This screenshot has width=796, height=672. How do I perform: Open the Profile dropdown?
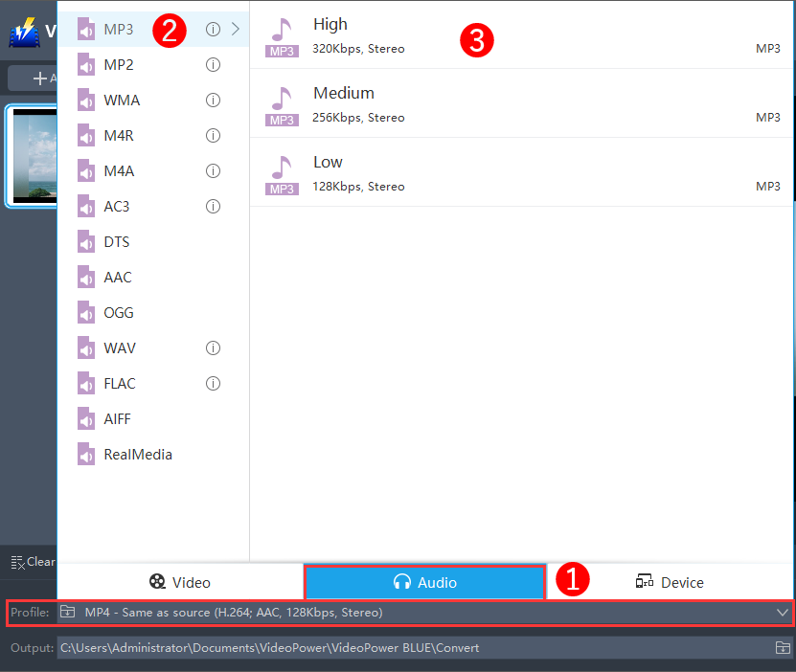[783, 611]
